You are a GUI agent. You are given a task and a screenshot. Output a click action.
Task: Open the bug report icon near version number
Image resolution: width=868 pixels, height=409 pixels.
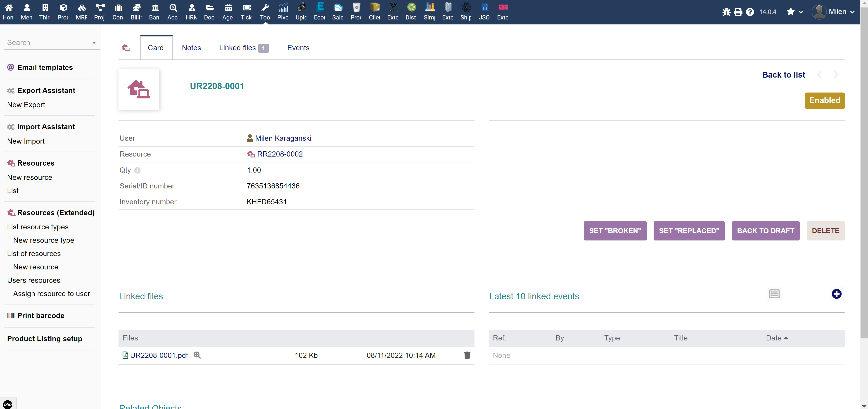726,12
